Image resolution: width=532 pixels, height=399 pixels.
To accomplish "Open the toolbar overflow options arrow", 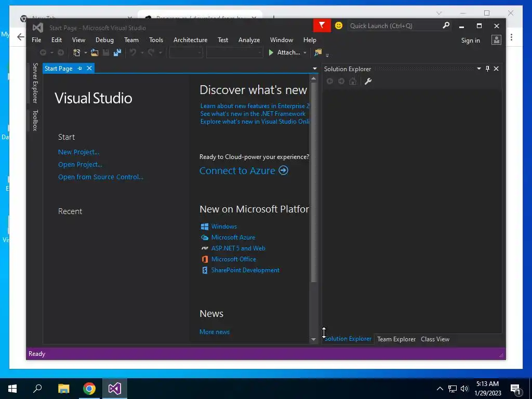I will [327, 55].
